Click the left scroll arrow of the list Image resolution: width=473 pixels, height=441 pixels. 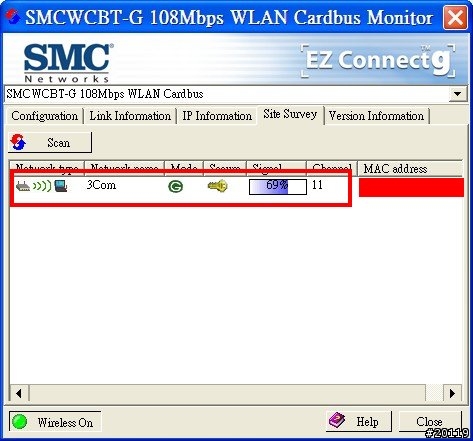point(19,393)
